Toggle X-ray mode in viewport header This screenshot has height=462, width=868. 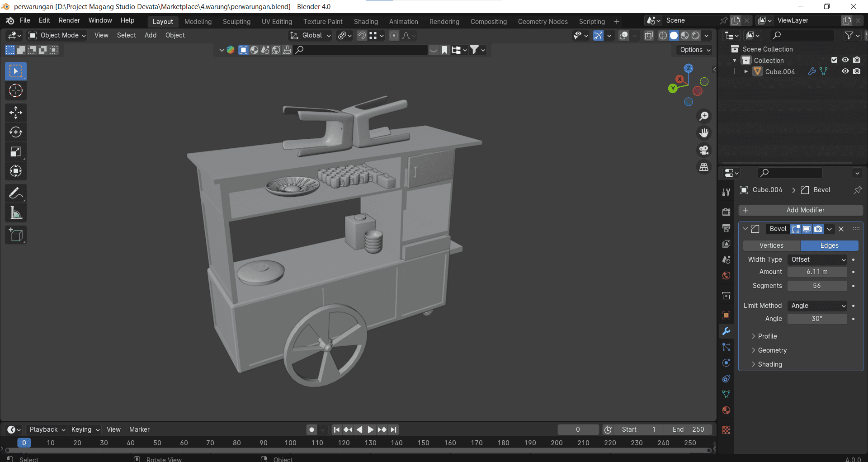point(649,36)
